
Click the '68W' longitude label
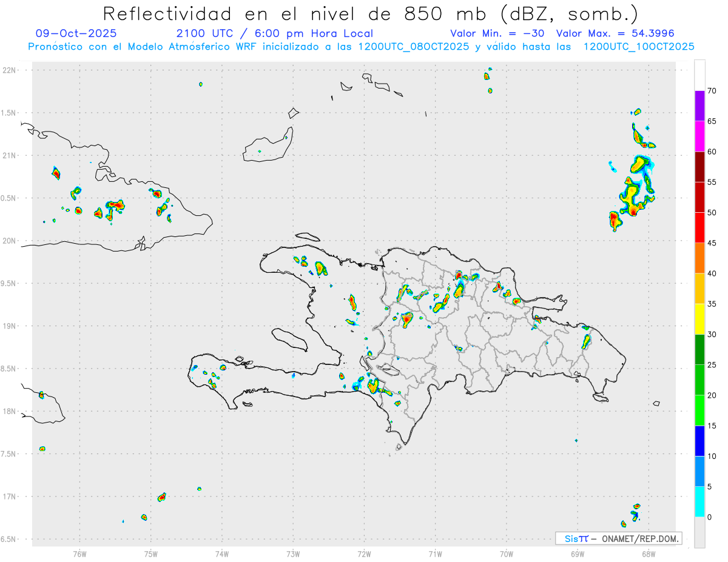pyautogui.click(x=649, y=554)
